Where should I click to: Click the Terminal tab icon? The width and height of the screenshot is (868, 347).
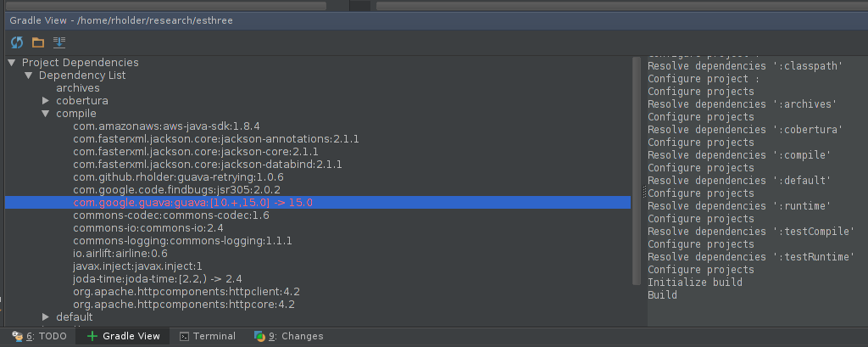pos(185,336)
